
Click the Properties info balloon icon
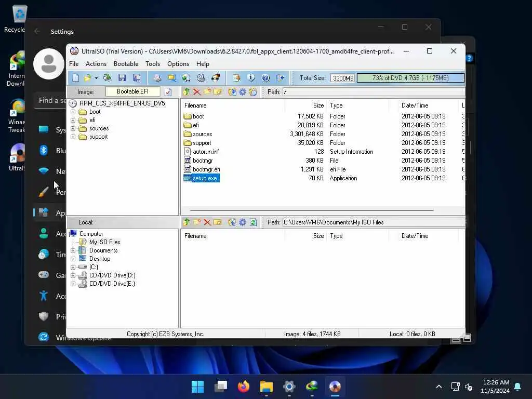tap(251, 78)
